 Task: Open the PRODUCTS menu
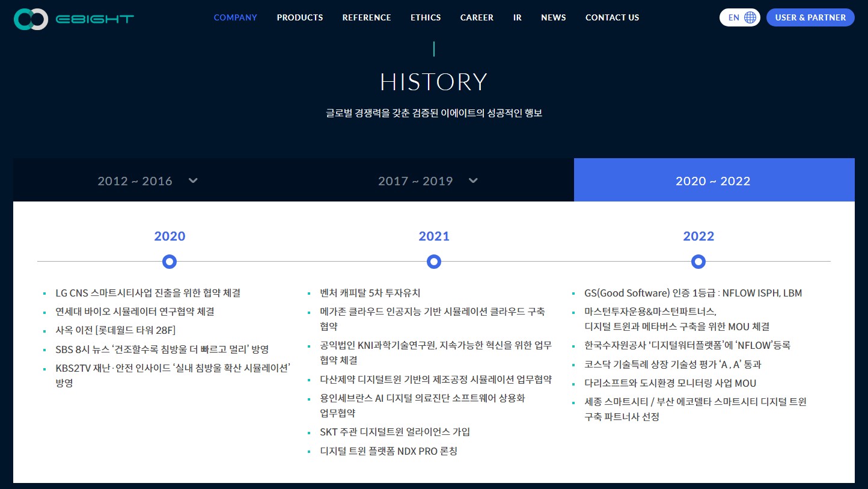pyautogui.click(x=300, y=17)
